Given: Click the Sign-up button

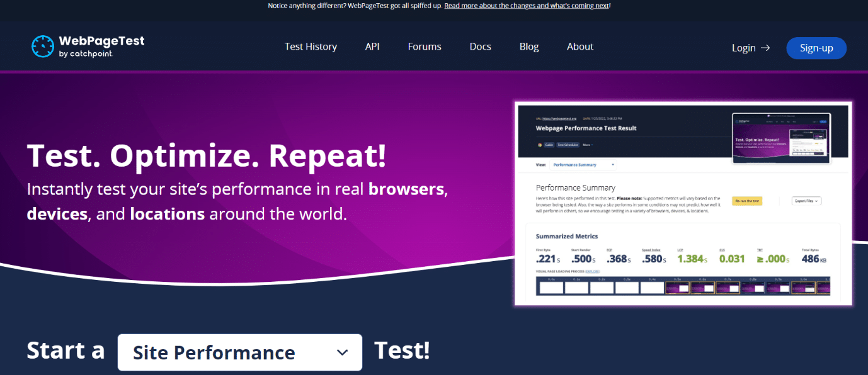Looking at the screenshot, I should click(816, 48).
